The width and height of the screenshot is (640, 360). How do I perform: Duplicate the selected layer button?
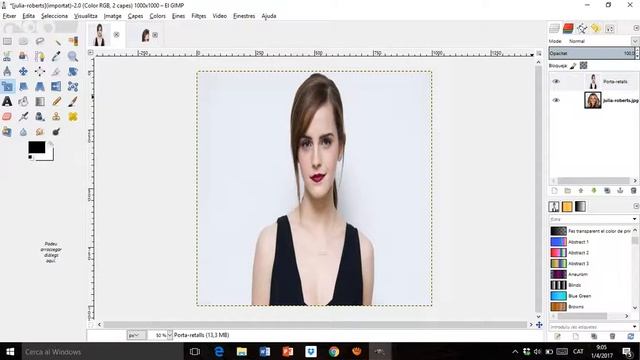coord(607,191)
